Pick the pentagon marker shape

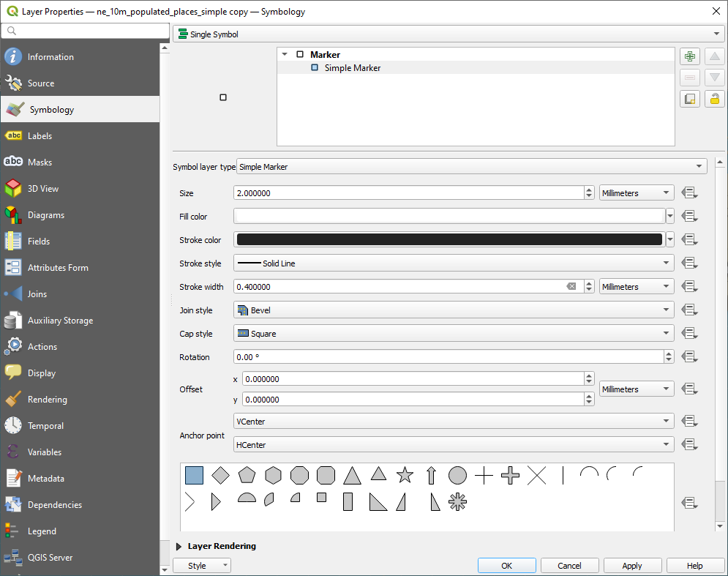[247, 475]
